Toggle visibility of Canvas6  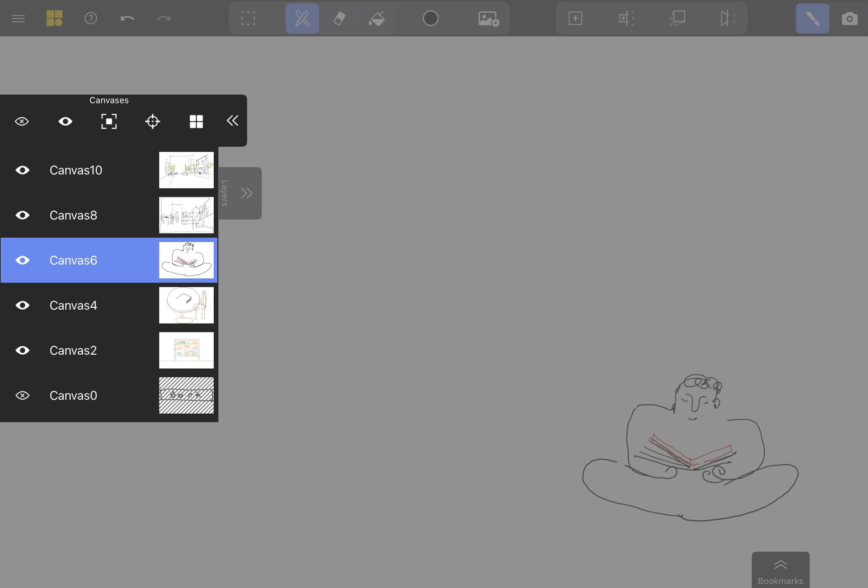pos(23,260)
